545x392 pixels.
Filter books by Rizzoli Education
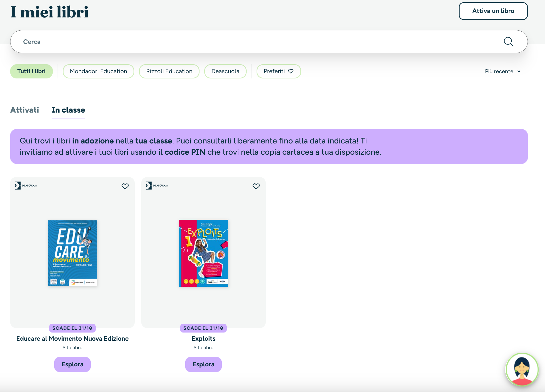(169, 71)
